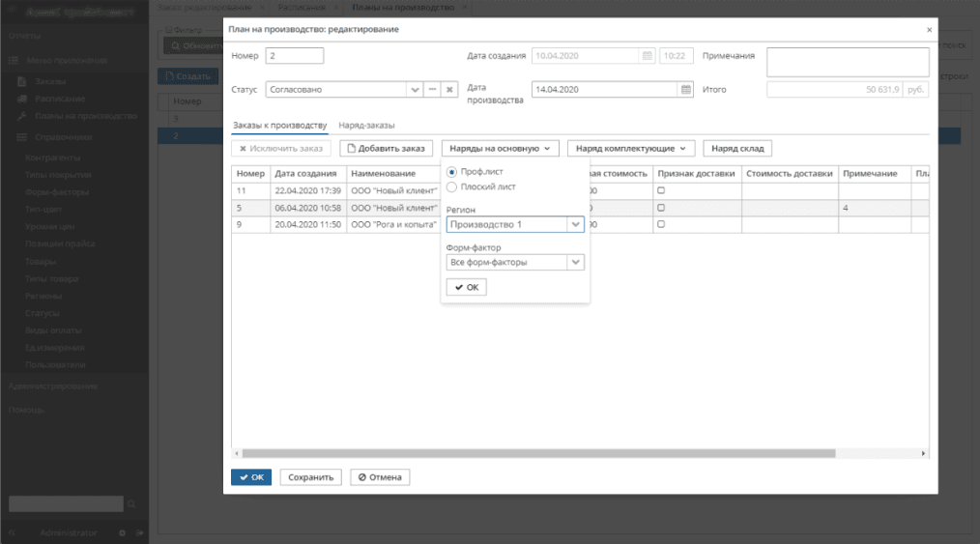This screenshot has width=980, height=544.
Task: Click the horizontal scrollbar thumb
Action: click(x=538, y=453)
